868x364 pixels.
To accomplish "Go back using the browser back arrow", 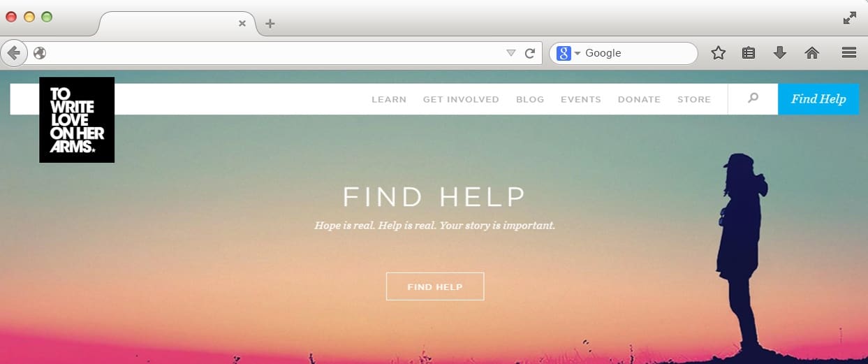I will pyautogui.click(x=14, y=53).
